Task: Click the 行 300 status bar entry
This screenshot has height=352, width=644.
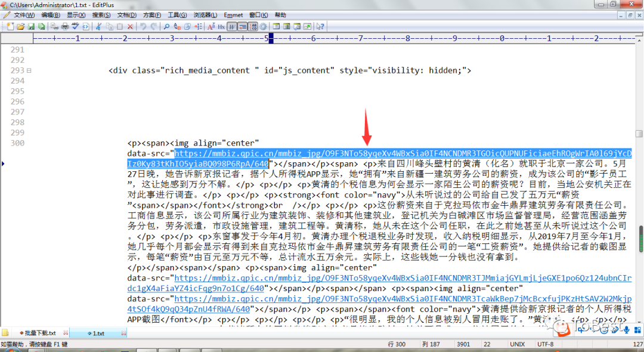Action: coord(397,344)
